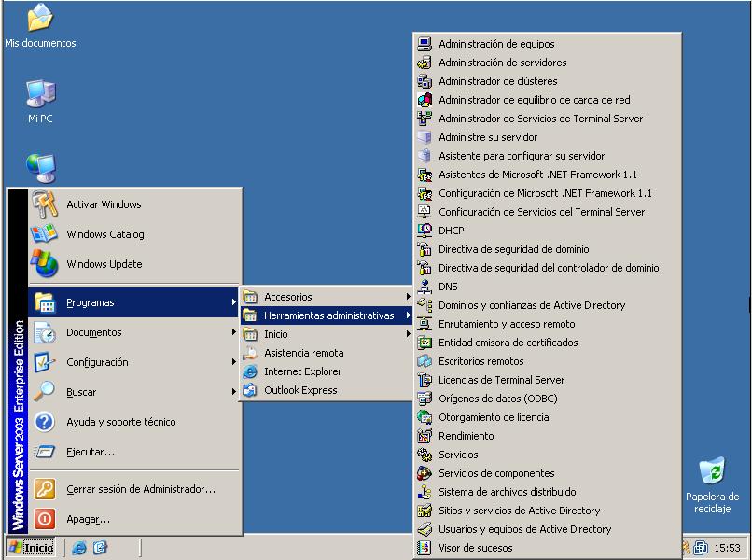Click the DHCP console icon

[425, 231]
